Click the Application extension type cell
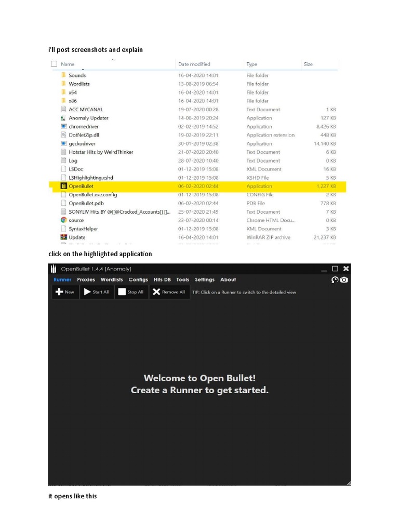 click(270, 135)
